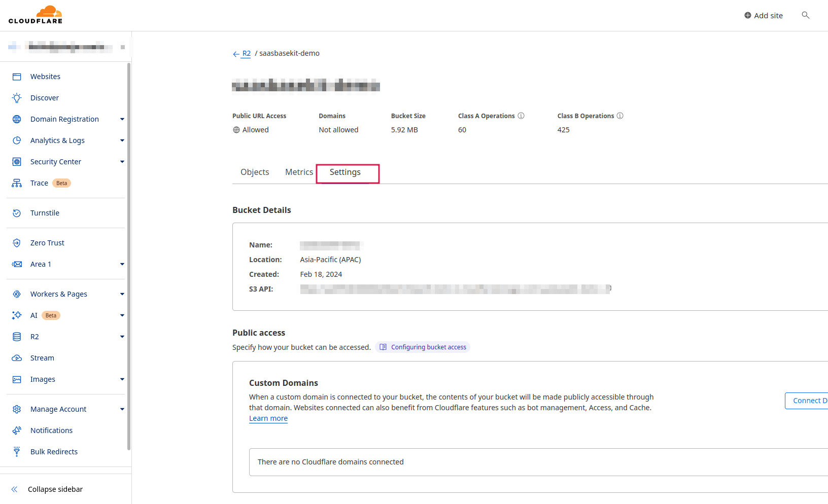Click the Discover lightbulb icon
This screenshot has height=504, width=828.
click(17, 98)
